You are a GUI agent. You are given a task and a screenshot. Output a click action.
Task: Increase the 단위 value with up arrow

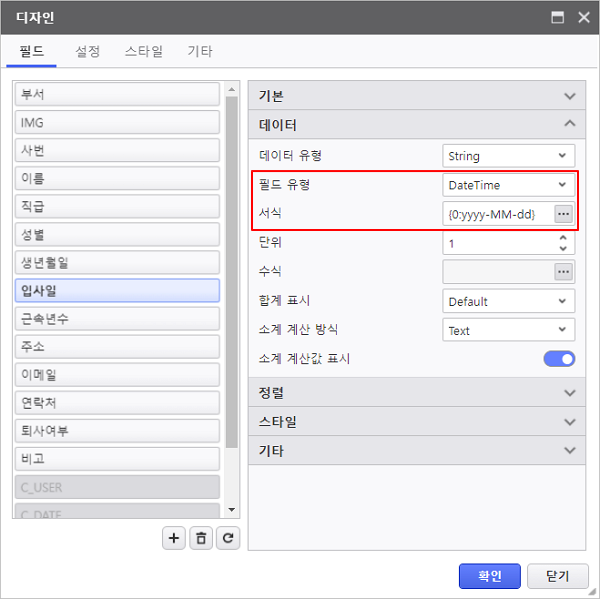click(563, 238)
